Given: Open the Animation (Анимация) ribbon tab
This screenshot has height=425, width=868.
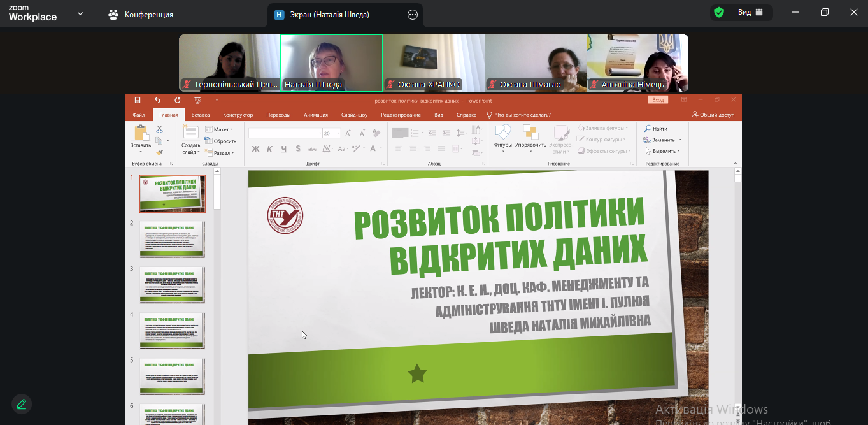Looking at the screenshot, I should point(316,115).
